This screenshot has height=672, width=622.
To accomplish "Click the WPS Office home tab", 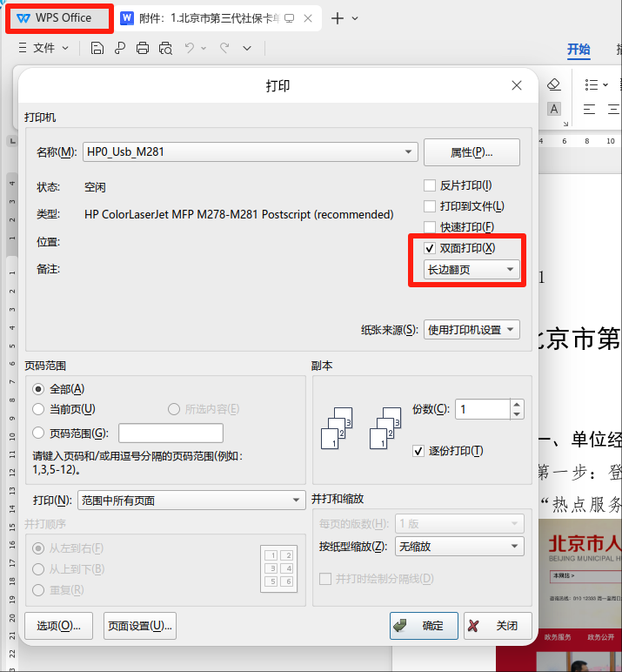I will tap(59, 18).
